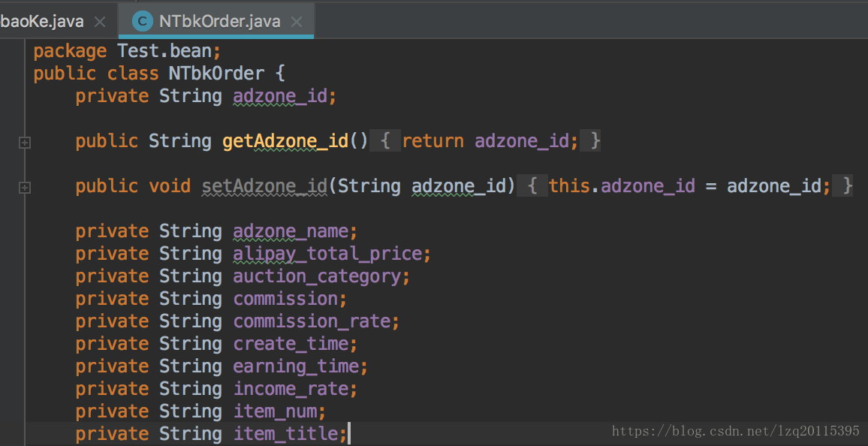
Task: Click the Test.bean package name
Action: (164, 51)
